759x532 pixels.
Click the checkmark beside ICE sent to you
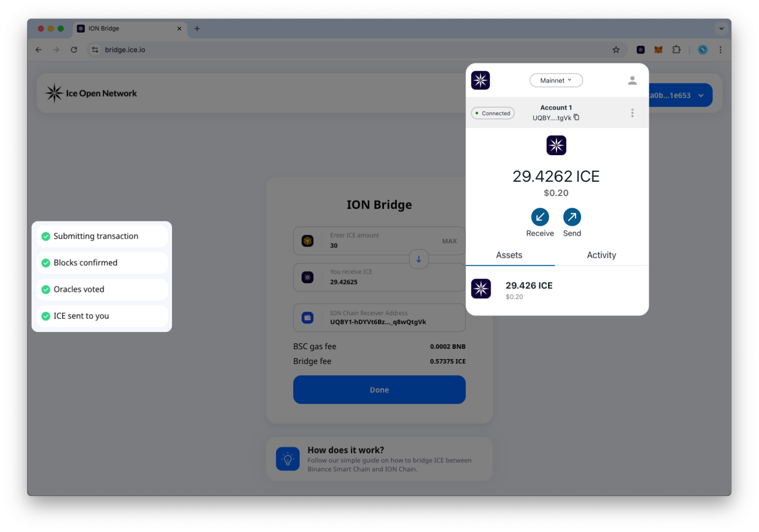(45, 316)
